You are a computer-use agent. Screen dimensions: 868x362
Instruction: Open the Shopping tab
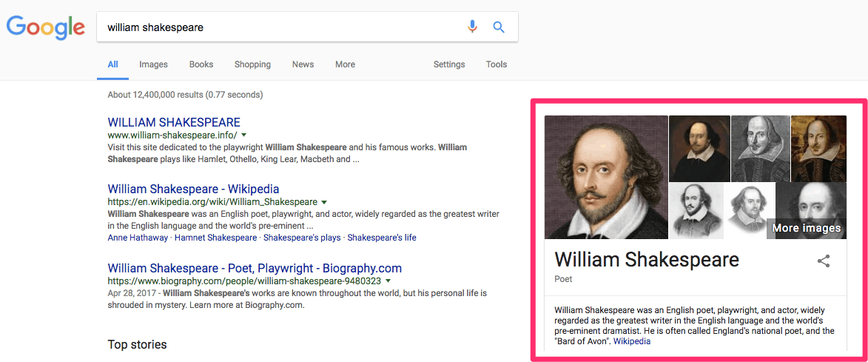tap(252, 64)
